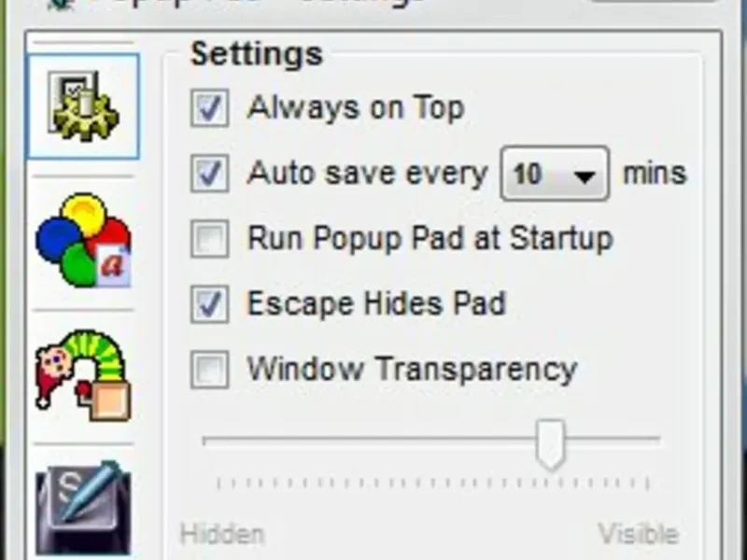The width and height of the screenshot is (747, 560).
Task: Open the general settings gear icon page
Action: [x=83, y=106]
